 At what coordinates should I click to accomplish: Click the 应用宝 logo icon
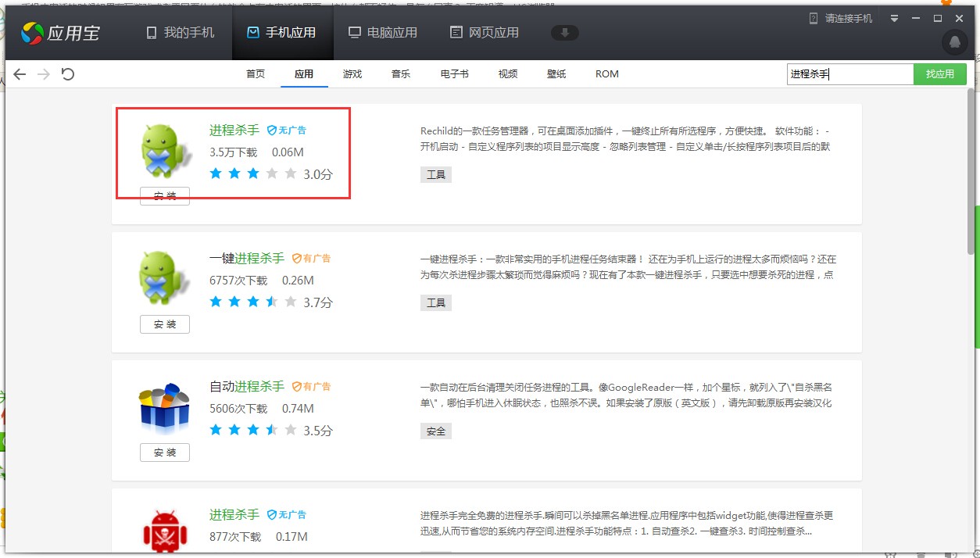coord(33,33)
